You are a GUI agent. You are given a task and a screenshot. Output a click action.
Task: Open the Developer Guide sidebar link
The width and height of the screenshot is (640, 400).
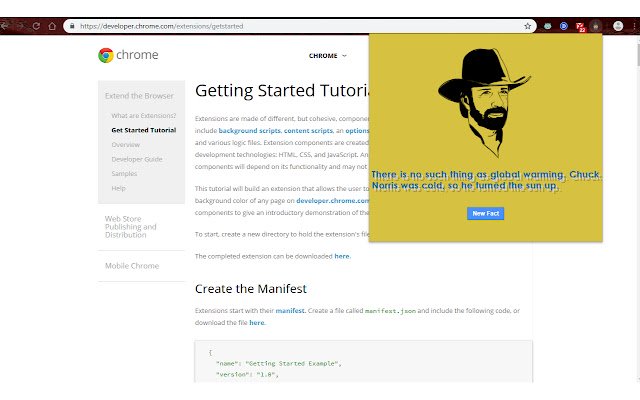tap(137, 159)
